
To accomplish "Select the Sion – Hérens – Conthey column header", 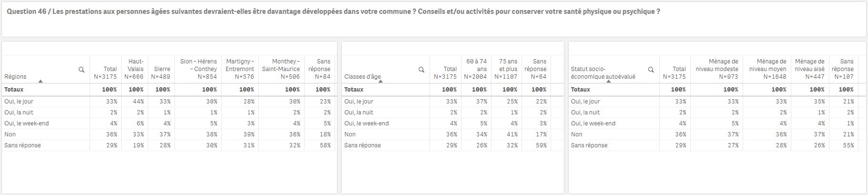I will pyautogui.click(x=198, y=69).
